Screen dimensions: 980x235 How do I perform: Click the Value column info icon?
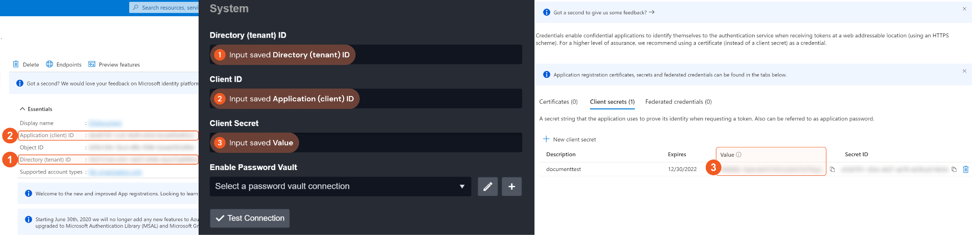738,155
